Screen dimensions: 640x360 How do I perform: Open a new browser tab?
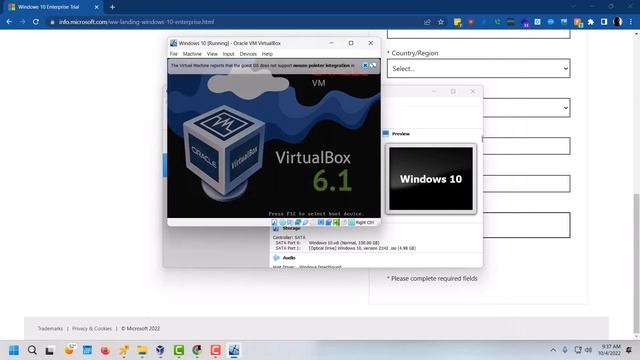click(112, 7)
